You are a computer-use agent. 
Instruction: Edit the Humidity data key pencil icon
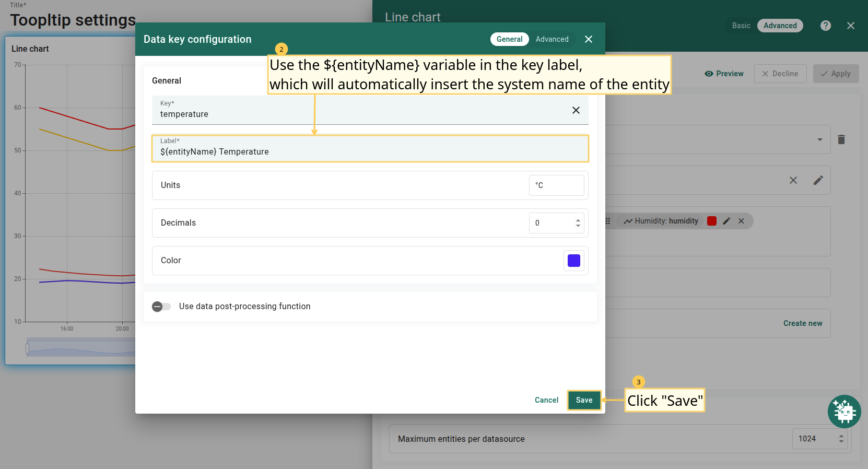(726, 221)
